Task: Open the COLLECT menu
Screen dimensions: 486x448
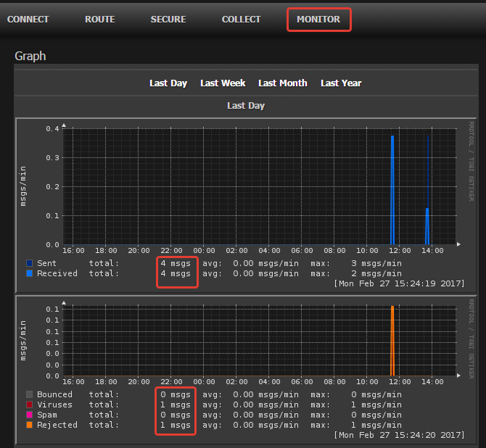Action: coord(241,19)
